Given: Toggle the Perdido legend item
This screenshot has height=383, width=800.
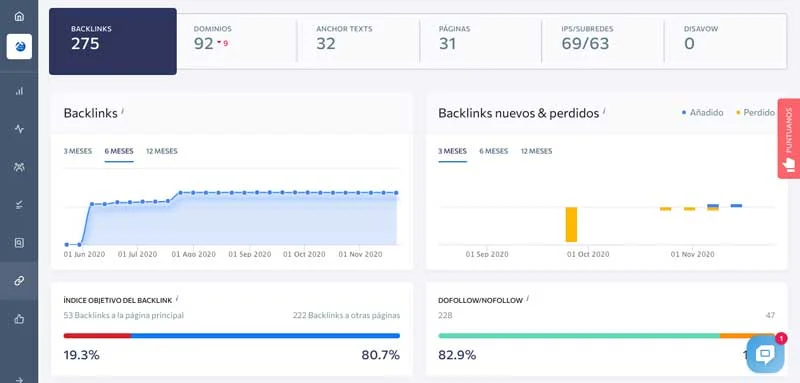Looking at the screenshot, I should [755, 113].
